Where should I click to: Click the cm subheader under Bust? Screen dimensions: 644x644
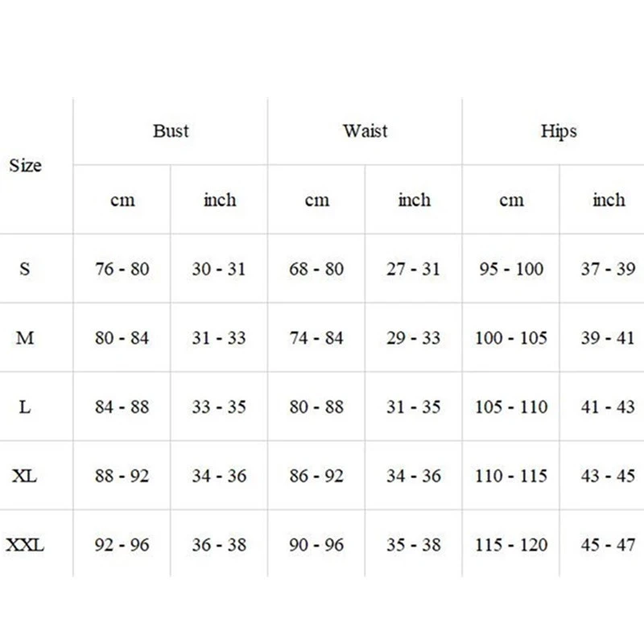tap(122, 200)
